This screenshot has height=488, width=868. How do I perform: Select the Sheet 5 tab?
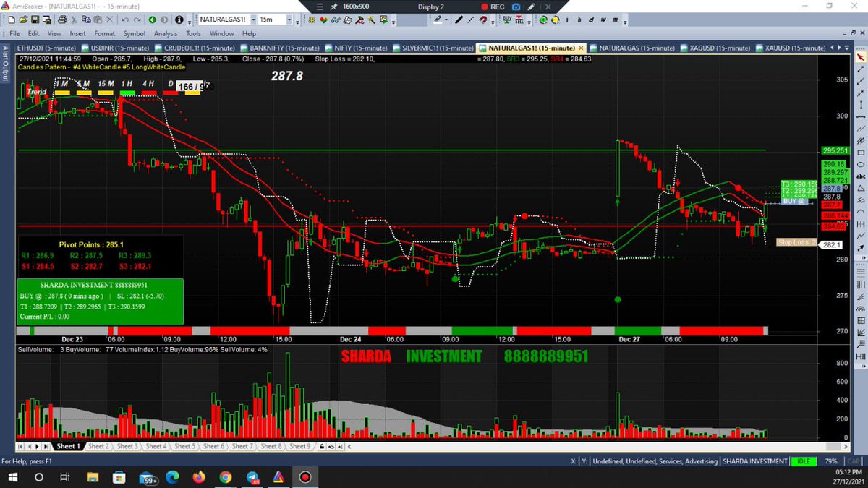point(184,447)
